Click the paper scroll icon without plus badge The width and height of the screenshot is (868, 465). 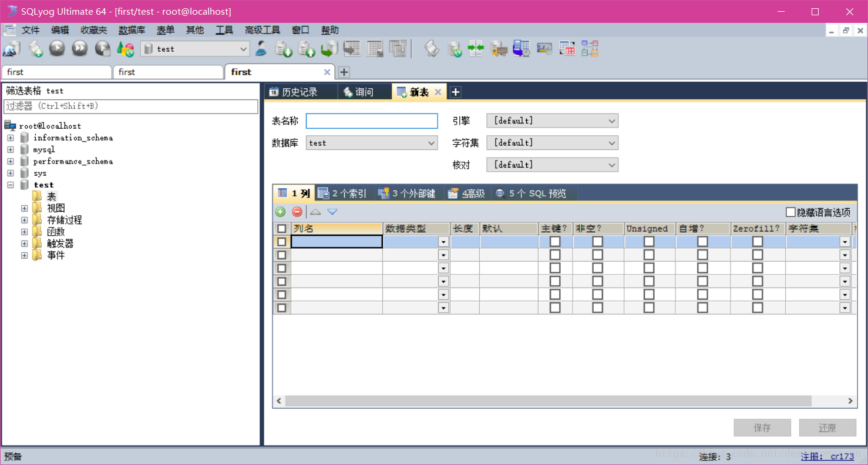(x=432, y=49)
